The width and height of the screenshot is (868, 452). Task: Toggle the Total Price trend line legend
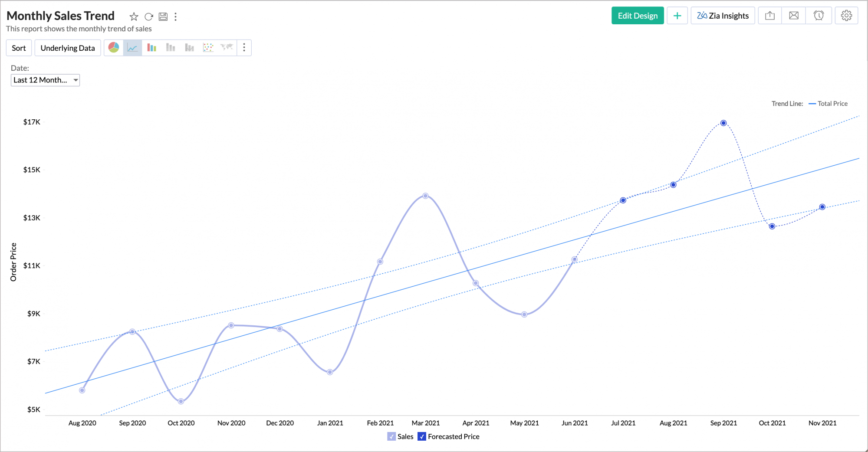coord(828,104)
